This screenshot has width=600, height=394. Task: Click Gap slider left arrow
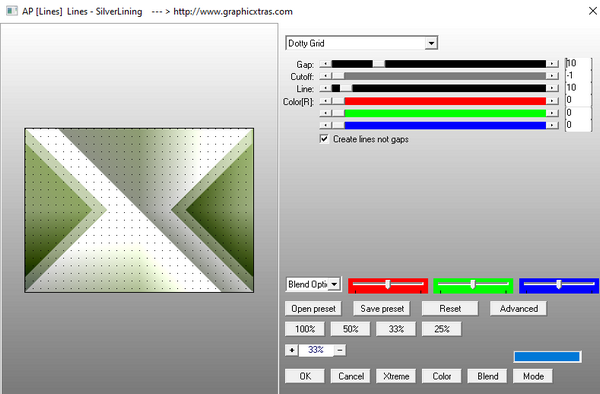click(325, 64)
